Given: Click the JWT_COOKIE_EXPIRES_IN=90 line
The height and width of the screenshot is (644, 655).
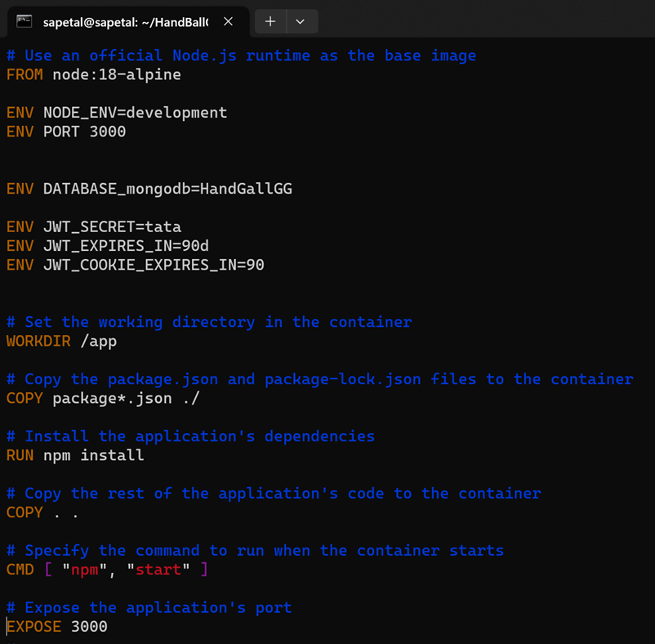Looking at the screenshot, I should click(x=136, y=265).
